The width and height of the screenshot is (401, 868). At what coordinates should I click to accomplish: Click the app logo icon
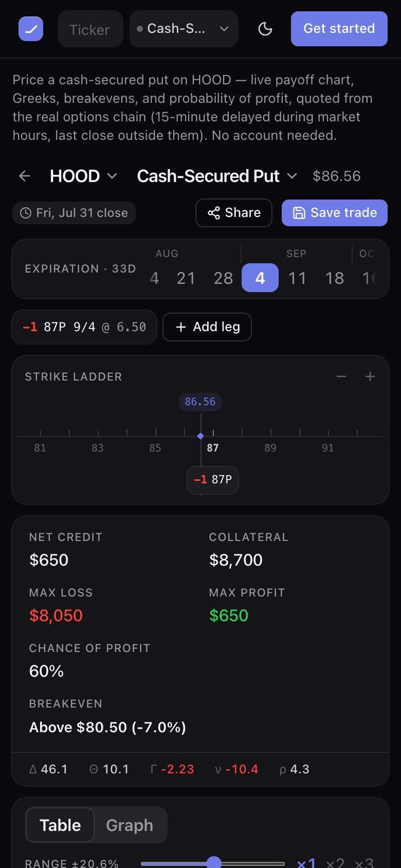(31, 29)
